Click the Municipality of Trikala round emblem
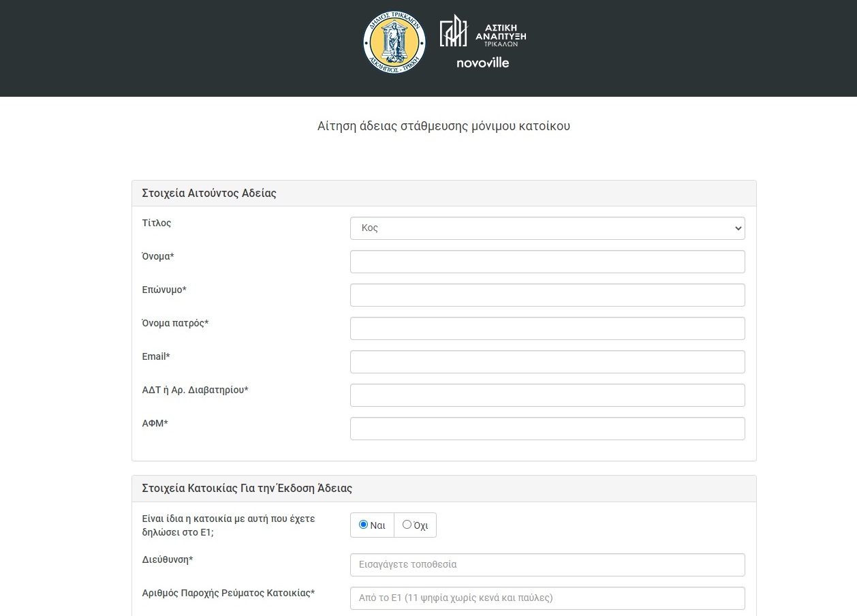Screen dimensions: 857x616 [394, 42]
